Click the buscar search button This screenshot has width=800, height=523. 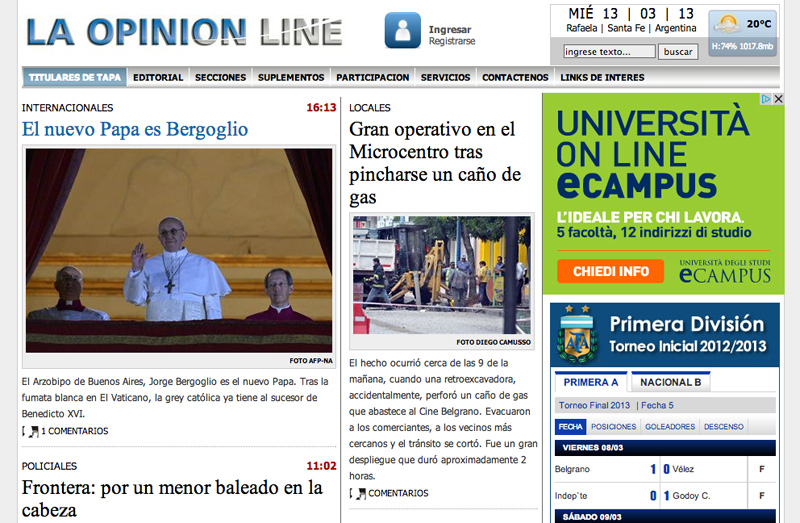coord(678,52)
